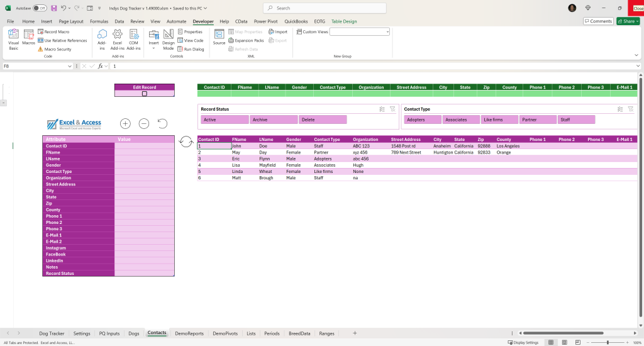Open the Insert controls dropdown
The image size is (644, 346).
tap(153, 40)
